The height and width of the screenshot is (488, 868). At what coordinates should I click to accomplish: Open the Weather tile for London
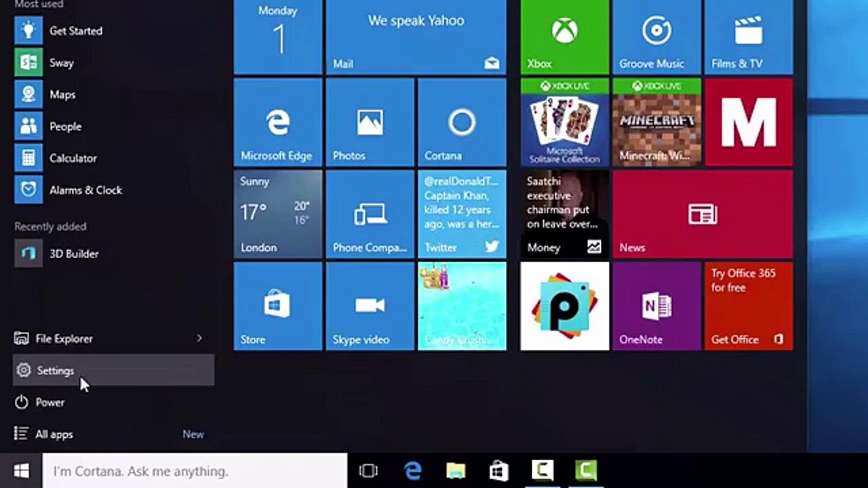[x=278, y=214]
